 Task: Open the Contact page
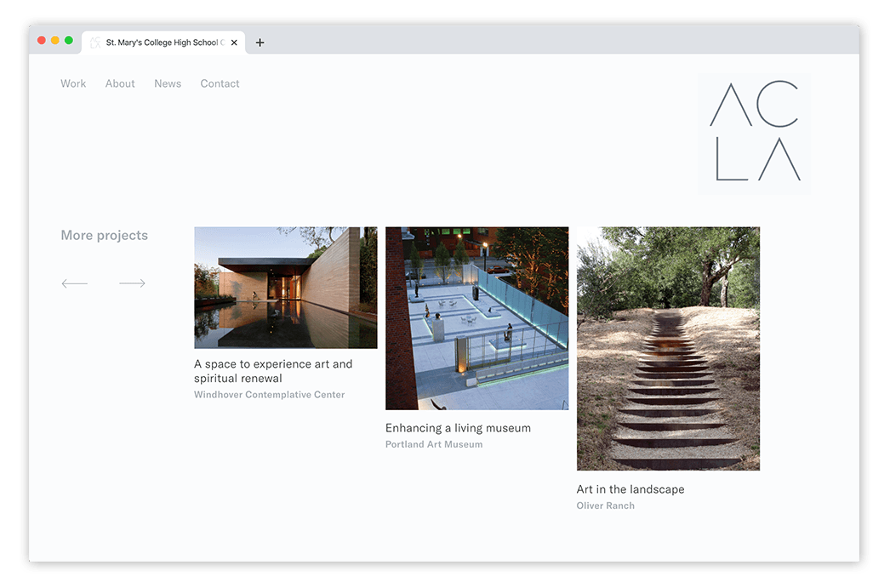[x=220, y=83]
